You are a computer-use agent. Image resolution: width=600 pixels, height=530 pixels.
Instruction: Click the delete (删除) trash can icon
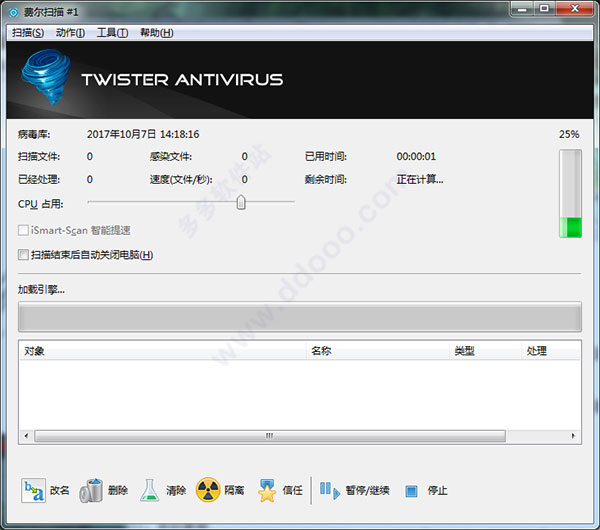[x=91, y=490]
